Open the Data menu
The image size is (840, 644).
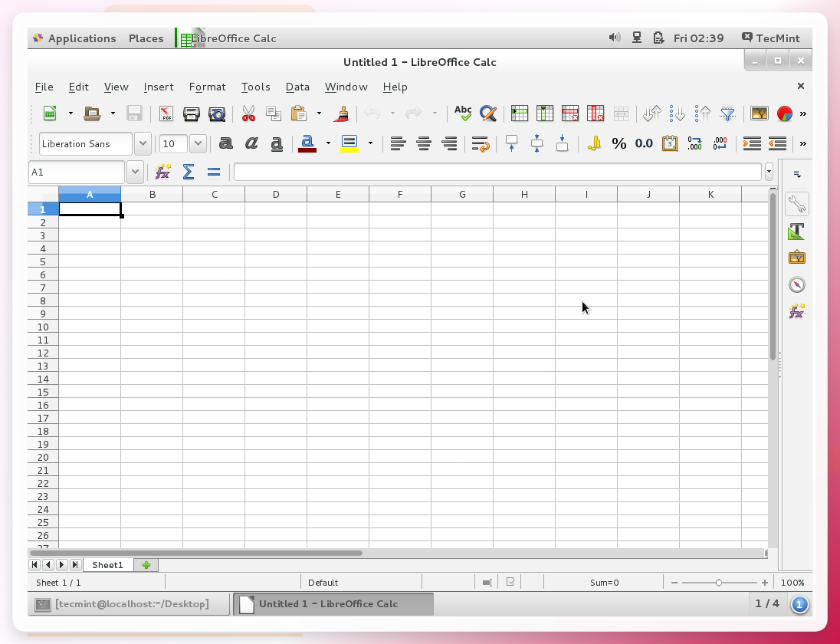pos(297,87)
